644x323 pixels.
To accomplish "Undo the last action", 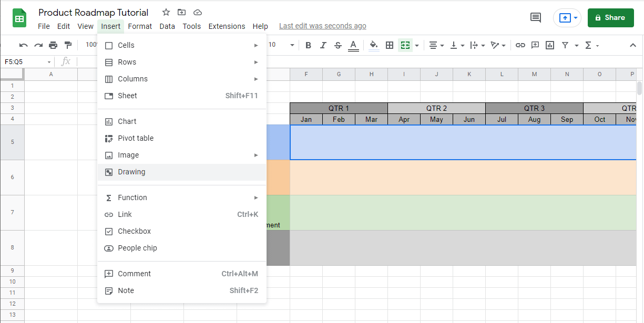I will tap(23, 45).
